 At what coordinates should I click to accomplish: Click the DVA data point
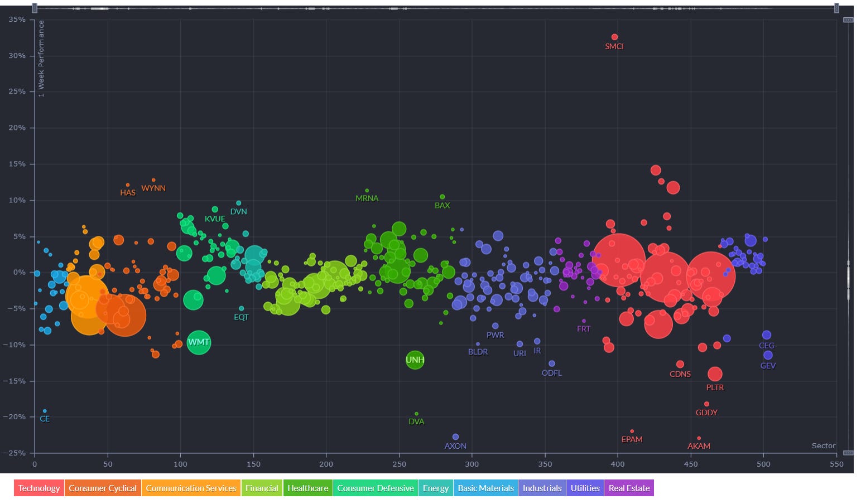coord(416,414)
